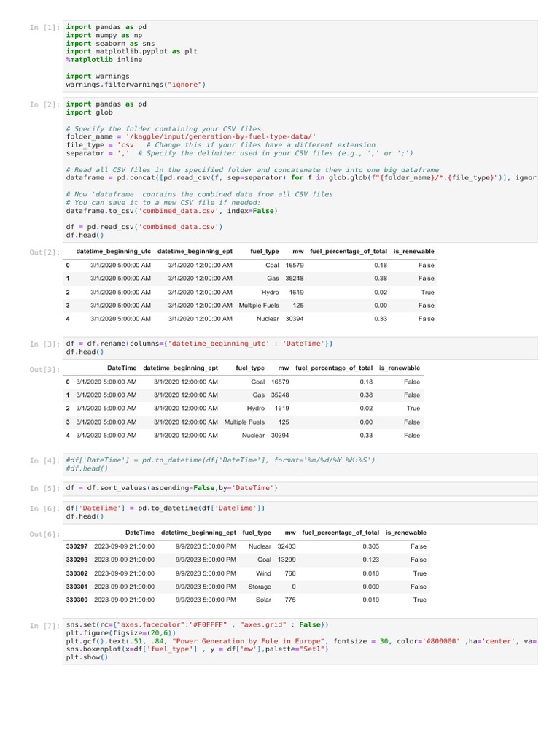560x747 pixels.
Task: Click the value 35248 in Out[2] table
Action: point(295,279)
